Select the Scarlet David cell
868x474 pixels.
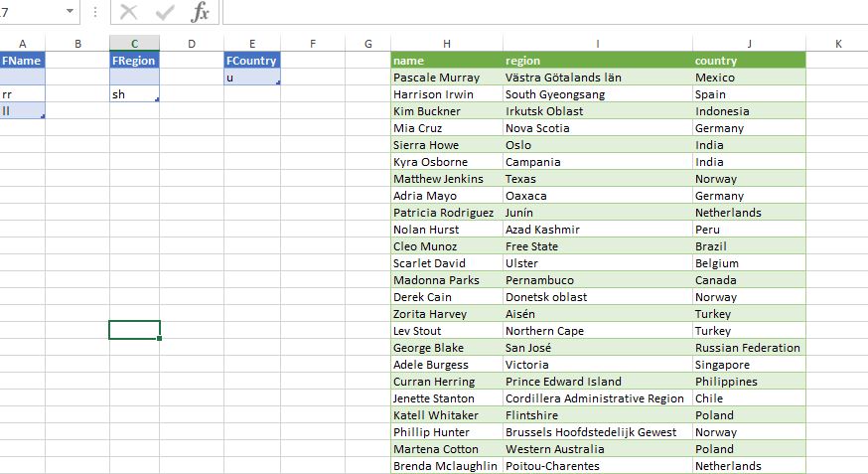(447, 263)
